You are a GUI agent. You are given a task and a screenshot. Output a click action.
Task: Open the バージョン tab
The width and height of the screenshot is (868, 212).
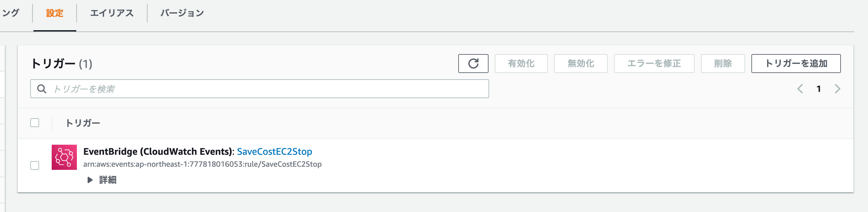point(182,13)
